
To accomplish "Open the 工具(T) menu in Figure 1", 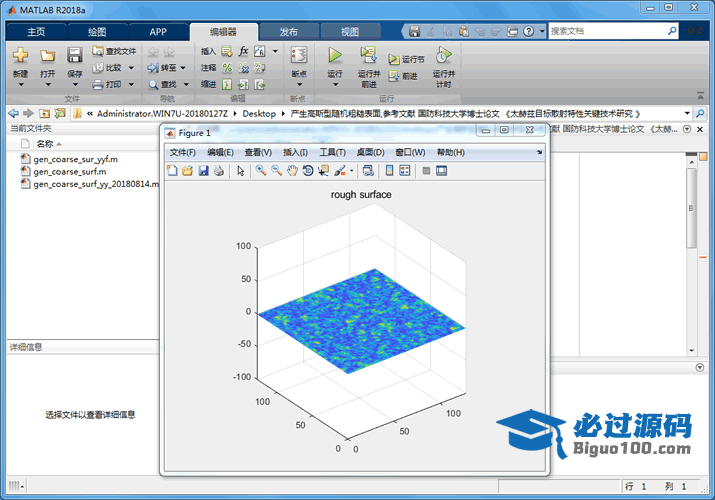I will tap(332, 152).
